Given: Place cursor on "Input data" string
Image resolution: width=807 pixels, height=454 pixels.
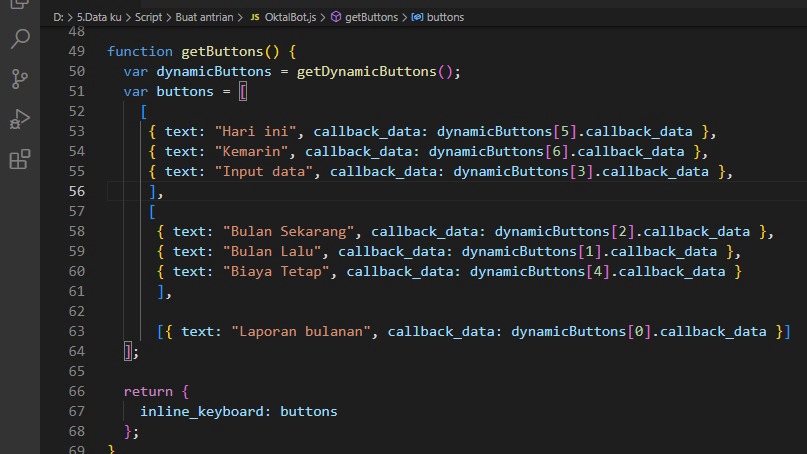Looking at the screenshot, I should click(264, 171).
